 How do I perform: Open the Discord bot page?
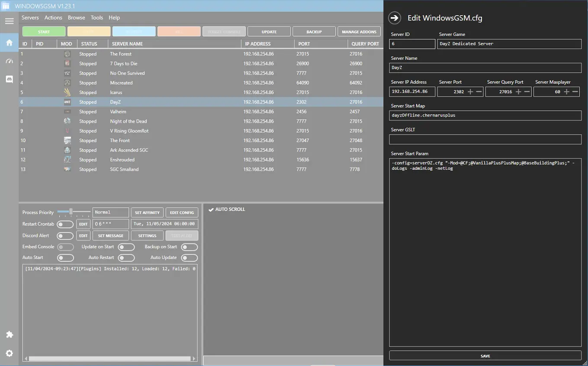(x=9, y=79)
